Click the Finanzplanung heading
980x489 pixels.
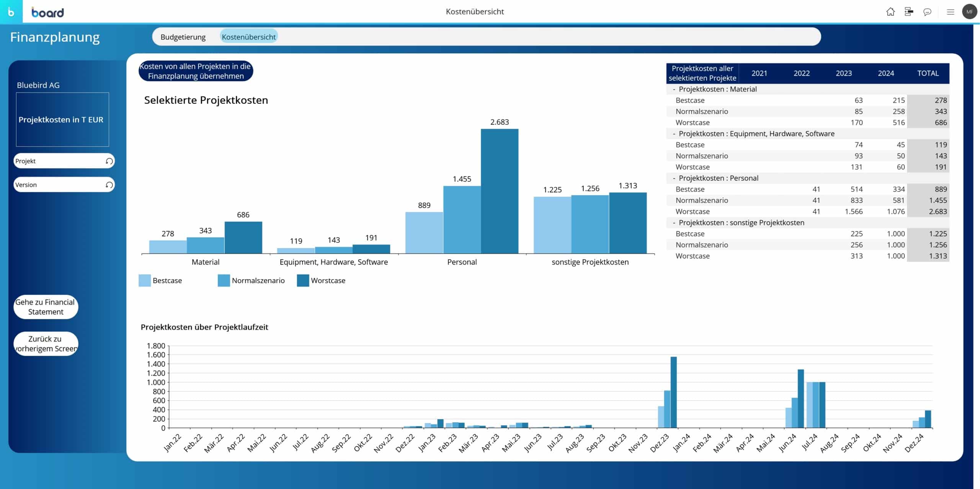click(x=55, y=37)
